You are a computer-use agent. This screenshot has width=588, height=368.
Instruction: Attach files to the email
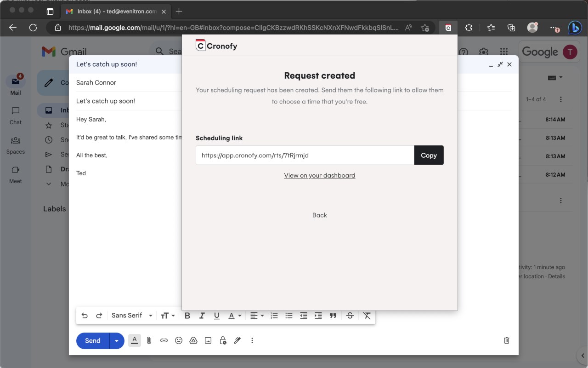[149, 340]
